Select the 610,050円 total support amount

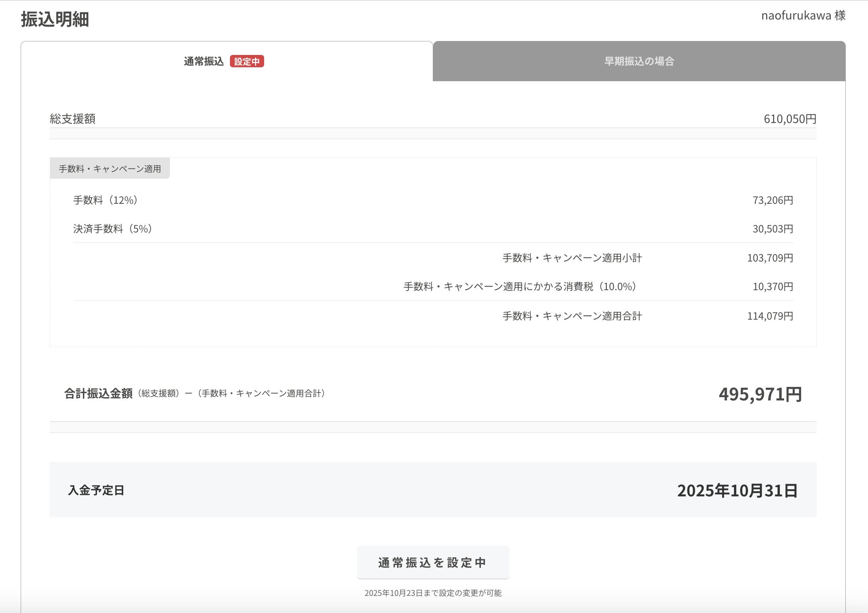click(x=790, y=119)
